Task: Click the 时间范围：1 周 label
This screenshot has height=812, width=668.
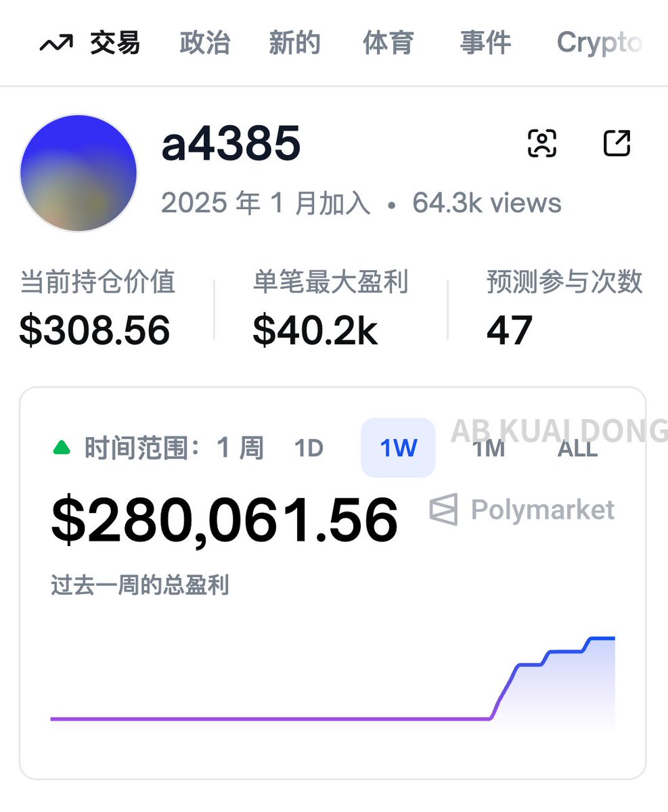Action: click(x=174, y=448)
